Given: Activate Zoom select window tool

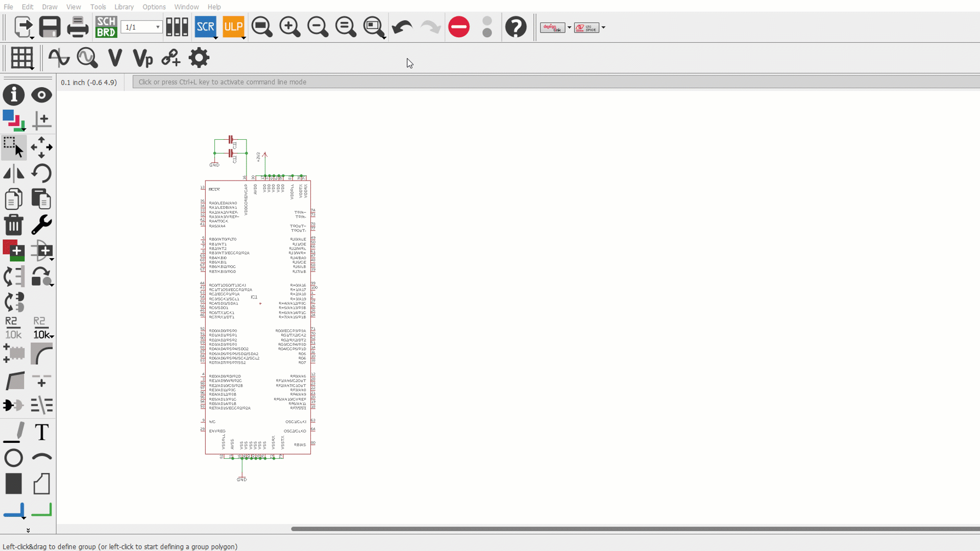Looking at the screenshot, I should (374, 27).
